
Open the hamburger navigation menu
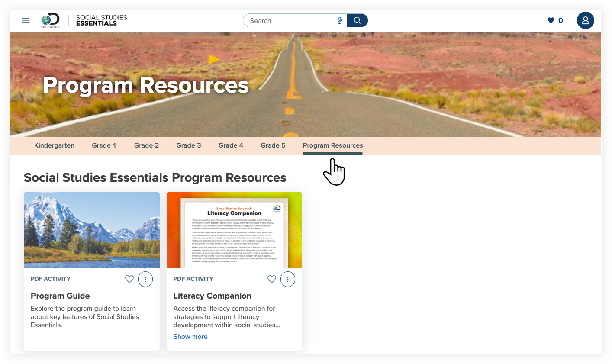pyautogui.click(x=26, y=20)
